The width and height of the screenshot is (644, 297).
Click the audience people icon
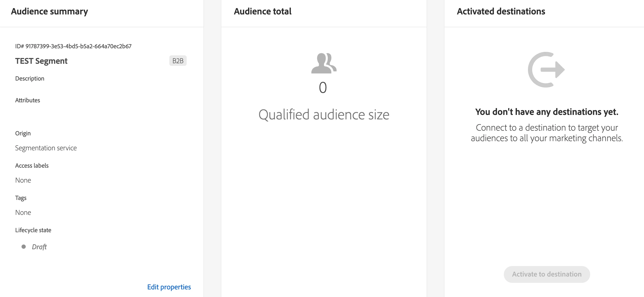click(x=324, y=63)
